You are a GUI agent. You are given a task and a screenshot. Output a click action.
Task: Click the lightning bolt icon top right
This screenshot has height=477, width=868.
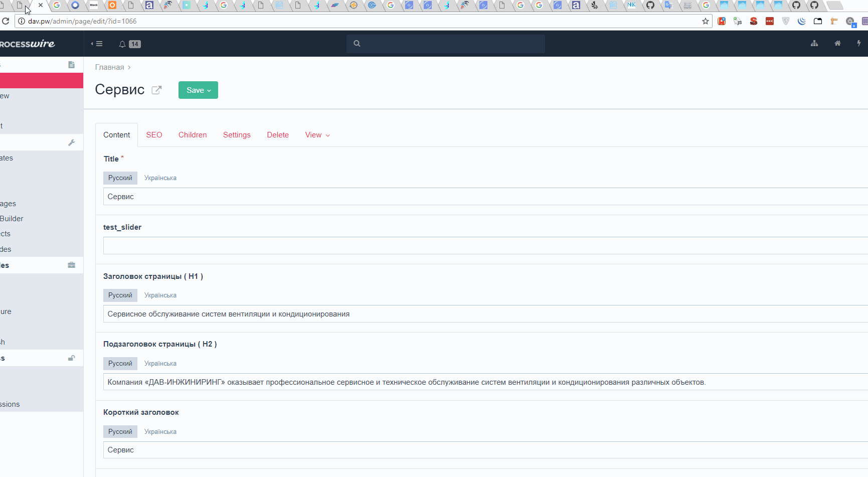858,44
